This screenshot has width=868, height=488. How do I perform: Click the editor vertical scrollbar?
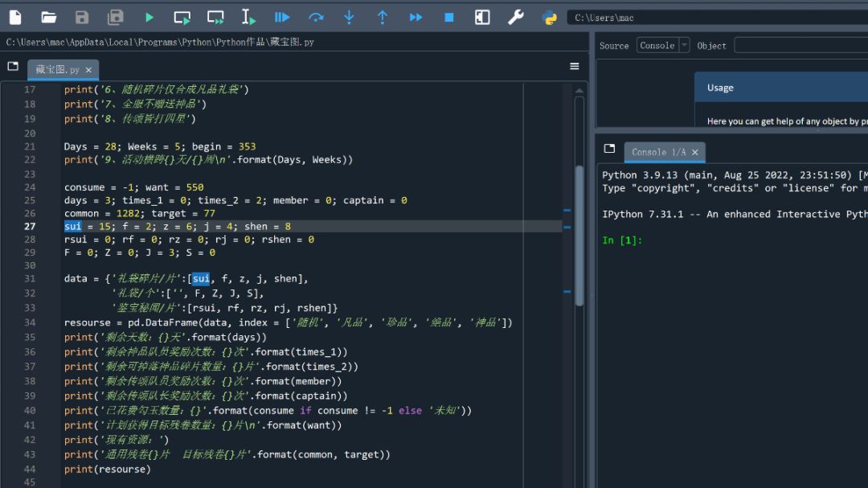579,233
